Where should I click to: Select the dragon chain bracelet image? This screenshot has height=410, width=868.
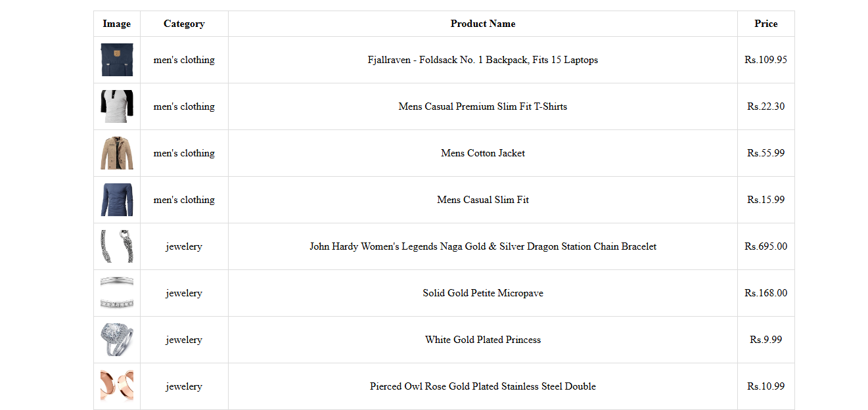point(117,246)
